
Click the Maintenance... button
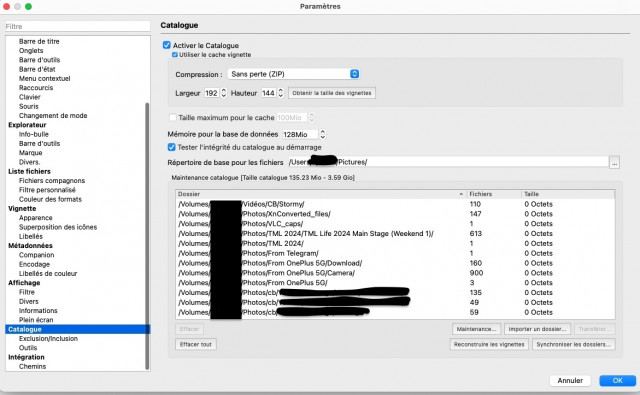tap(476, 329)
